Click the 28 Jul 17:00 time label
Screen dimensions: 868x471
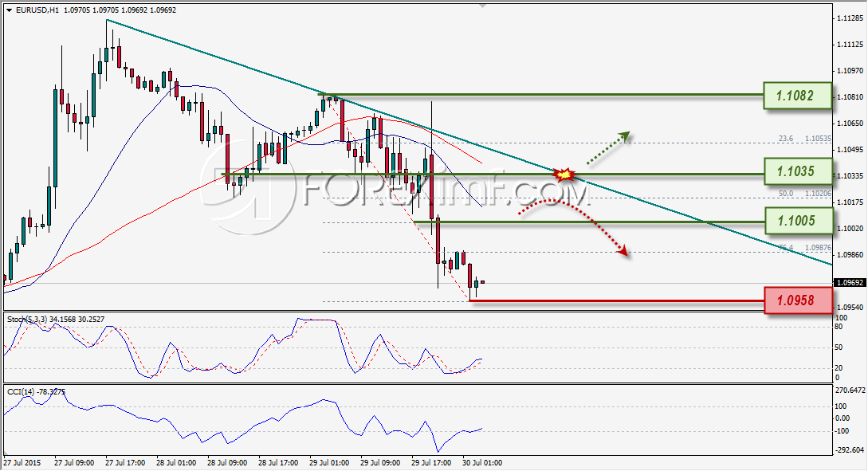(278, 462)
